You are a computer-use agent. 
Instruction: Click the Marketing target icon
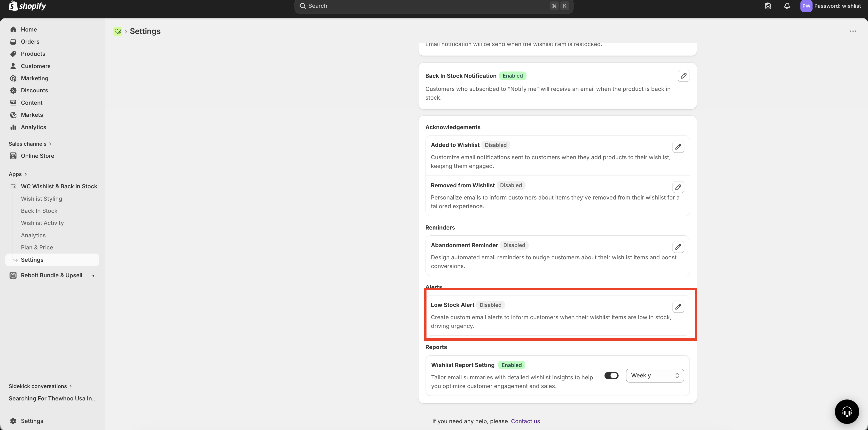(13, 78)
